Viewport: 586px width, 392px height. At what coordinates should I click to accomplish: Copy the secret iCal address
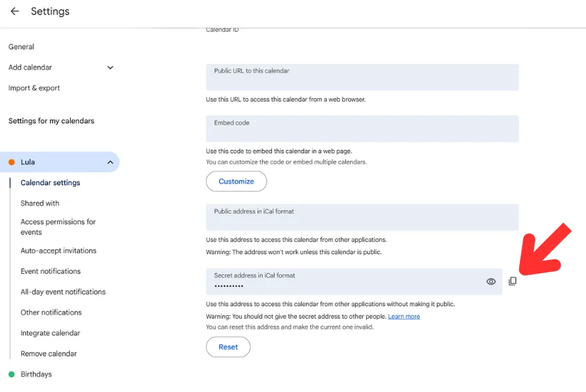click(513, 281)
